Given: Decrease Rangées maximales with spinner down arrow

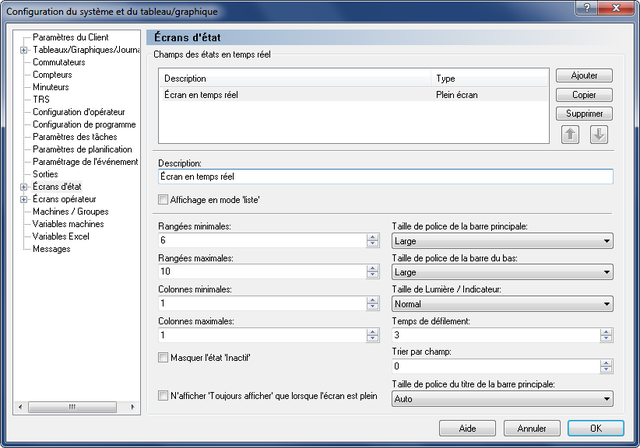Looking at the screenshot, I should tap(372, 275).
